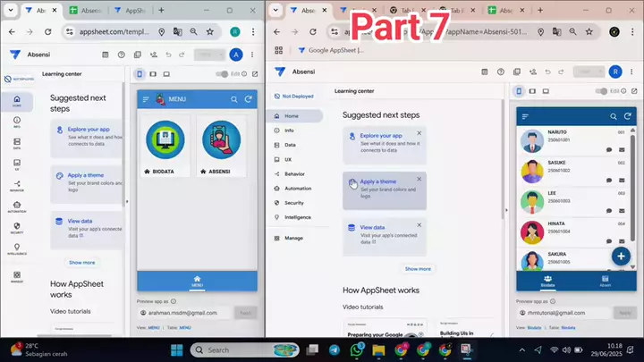Click the ABSENSI tile icon in left preview

[x=222, y=141]
